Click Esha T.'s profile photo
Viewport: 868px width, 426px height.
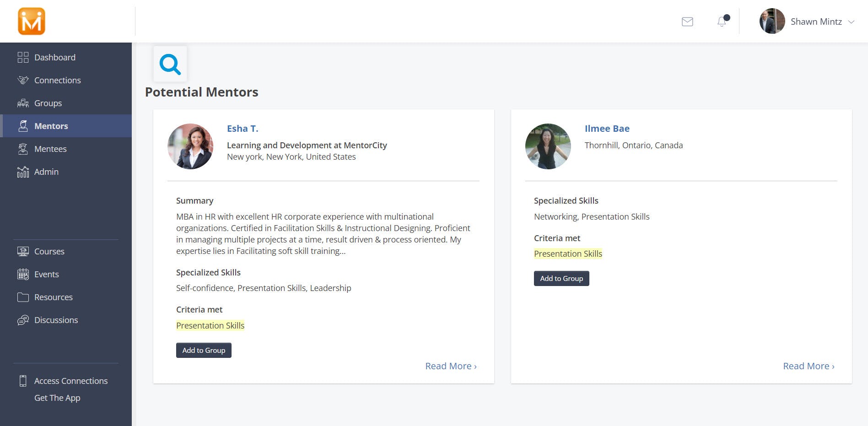click(x=190, y=146)
